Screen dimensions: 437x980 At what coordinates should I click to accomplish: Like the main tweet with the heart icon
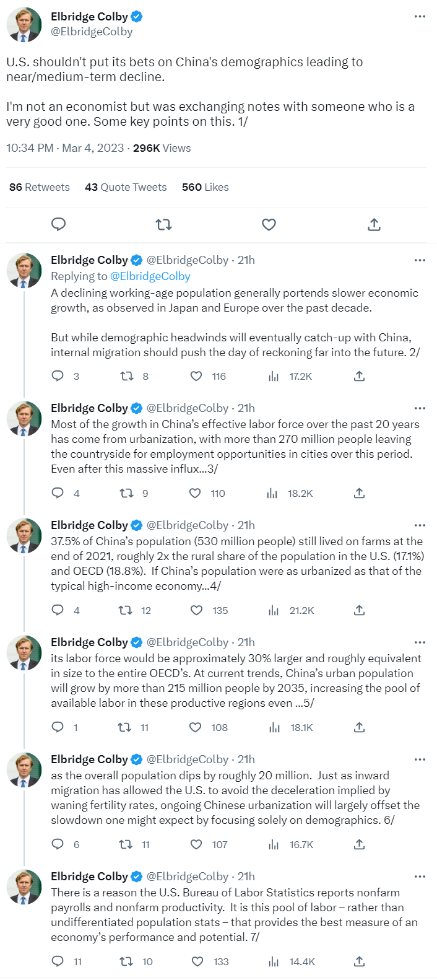269,224
